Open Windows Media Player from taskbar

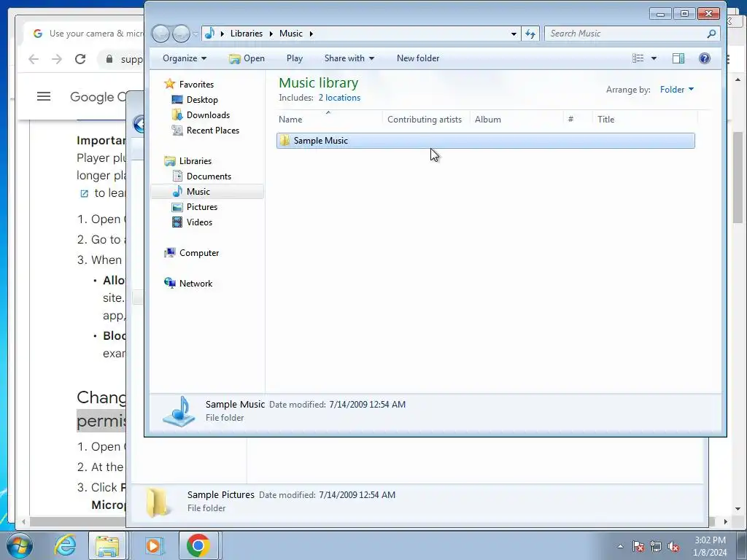point(153,545)
